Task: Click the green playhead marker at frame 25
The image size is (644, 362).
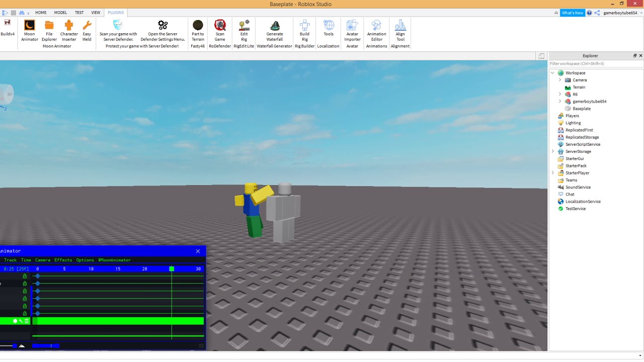Action: pos(172,269)
